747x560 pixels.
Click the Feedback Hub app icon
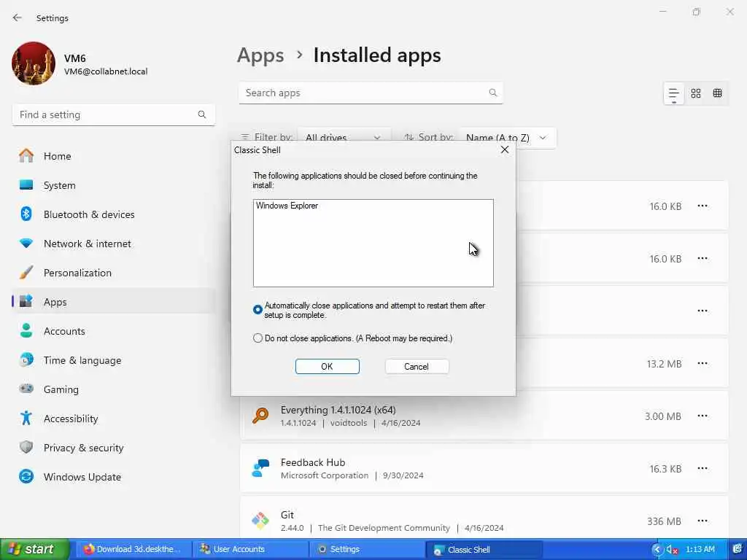coord(260,468)
